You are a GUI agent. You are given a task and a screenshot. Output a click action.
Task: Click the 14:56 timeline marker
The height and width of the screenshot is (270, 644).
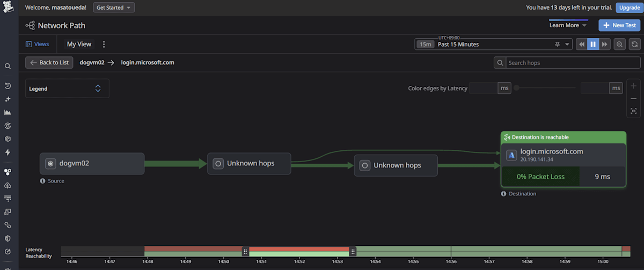point(451,261)
